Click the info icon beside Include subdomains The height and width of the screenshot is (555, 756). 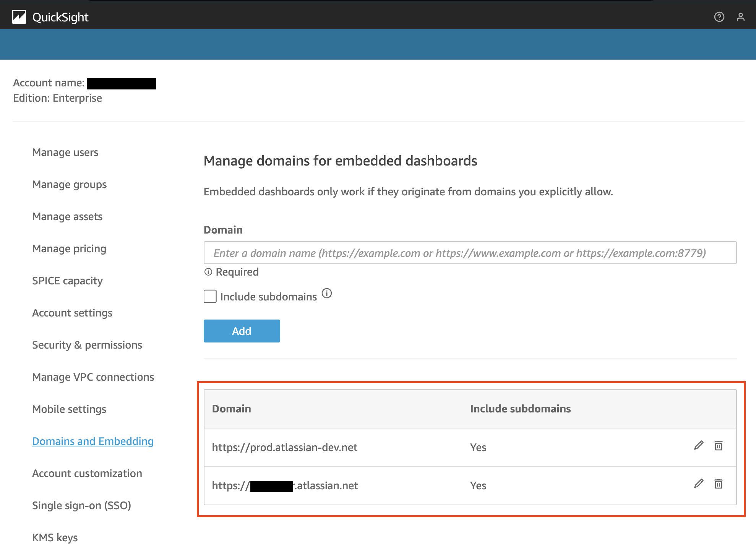coord(327,294)
